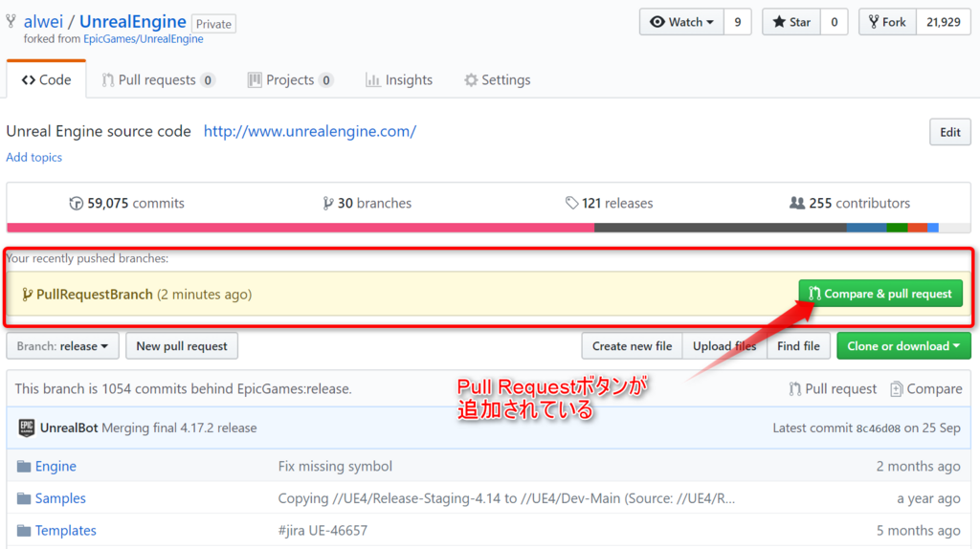This screenshot has width=980, height=549.
Task: Open the EpicGames/UnrealEngine parent repo link
Action: (x=144, y=38)
